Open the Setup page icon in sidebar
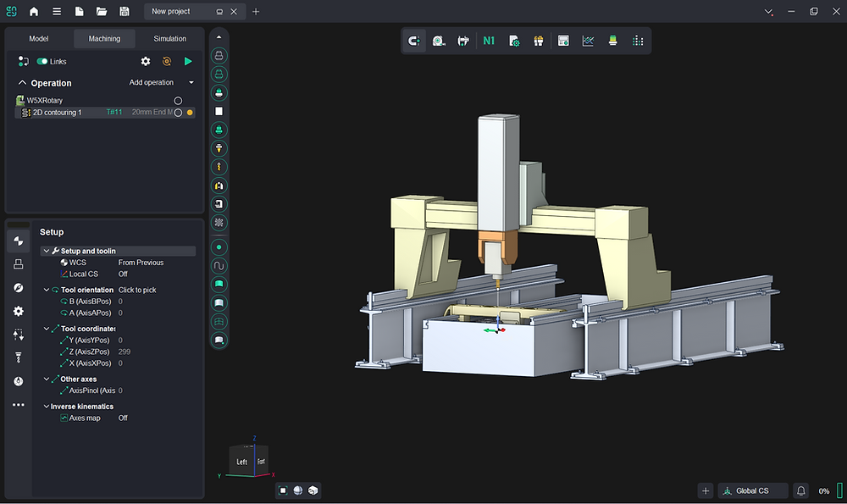 pyautogui.click(x=19, y=241)
